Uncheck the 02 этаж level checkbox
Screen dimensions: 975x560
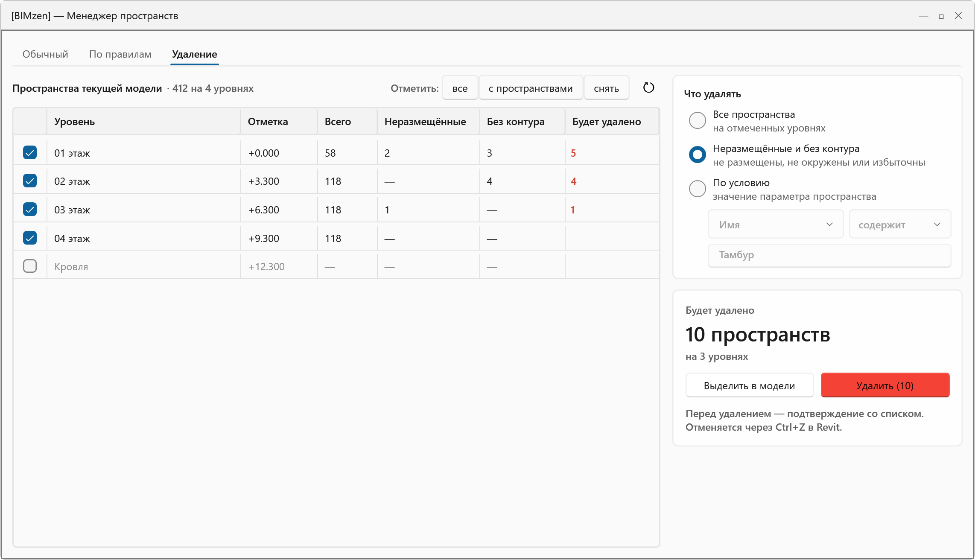[30, 181]
